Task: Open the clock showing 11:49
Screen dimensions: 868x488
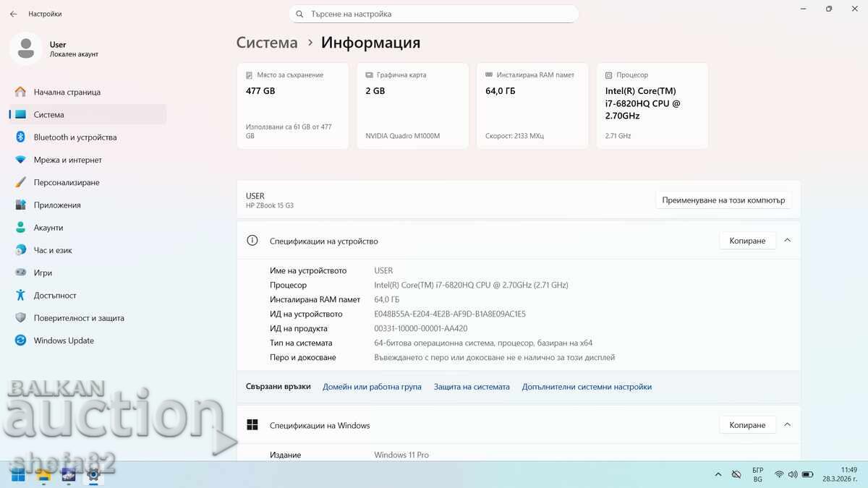Action: 839,474
